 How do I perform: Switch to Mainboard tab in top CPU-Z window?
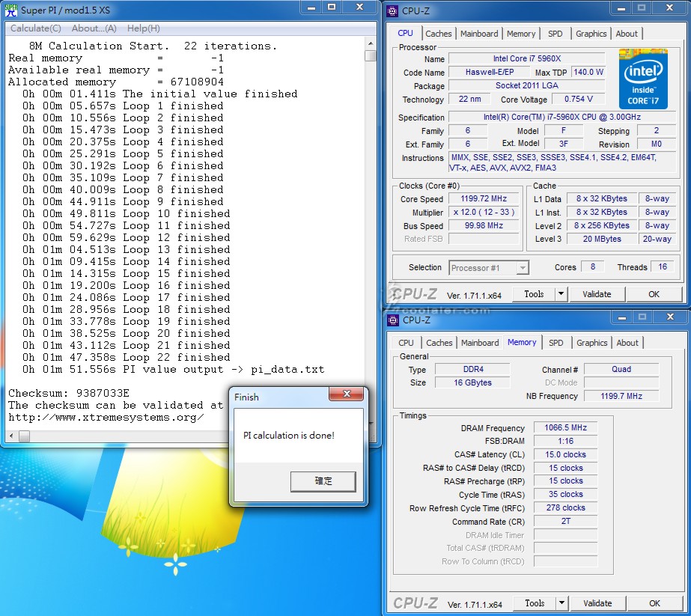pos(479,34)
